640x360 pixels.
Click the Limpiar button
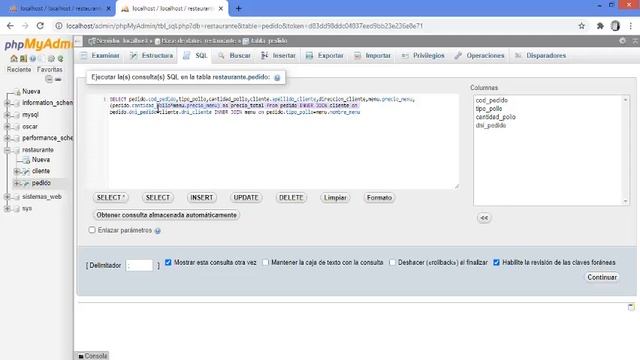point(335,198)
